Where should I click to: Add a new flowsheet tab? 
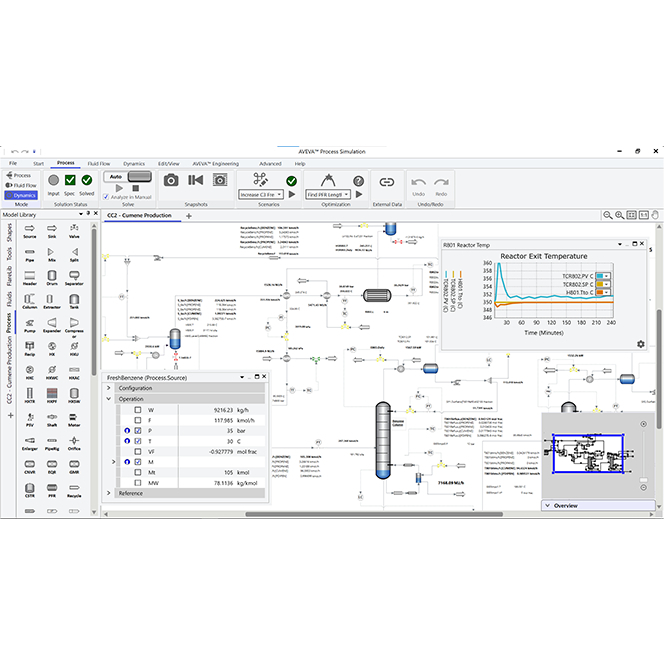pyautogui.click(x=189, y=216)
